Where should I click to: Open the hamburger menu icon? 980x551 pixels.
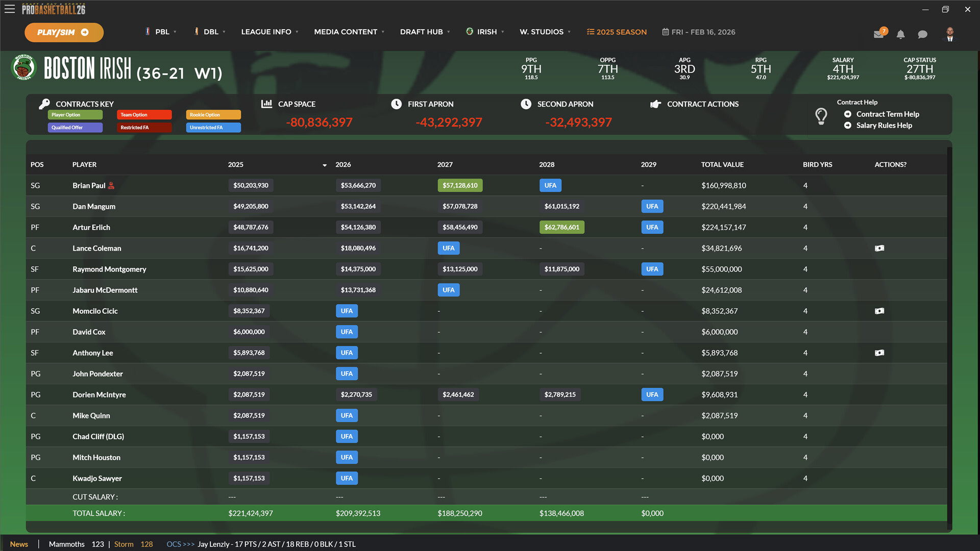pyautogui.click(x=10, y=9)
